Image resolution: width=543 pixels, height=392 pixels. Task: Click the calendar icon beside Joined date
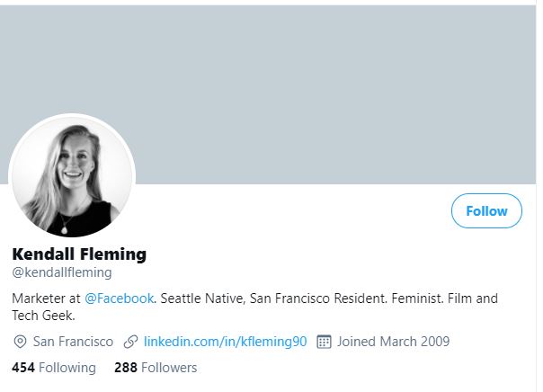[x=325, y=342]
